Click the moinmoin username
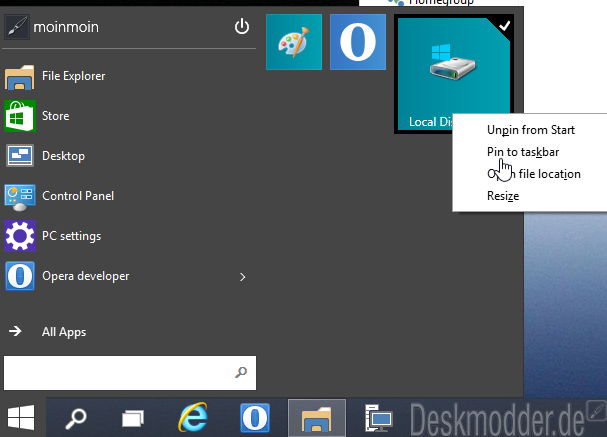 (x=66, y=27)
